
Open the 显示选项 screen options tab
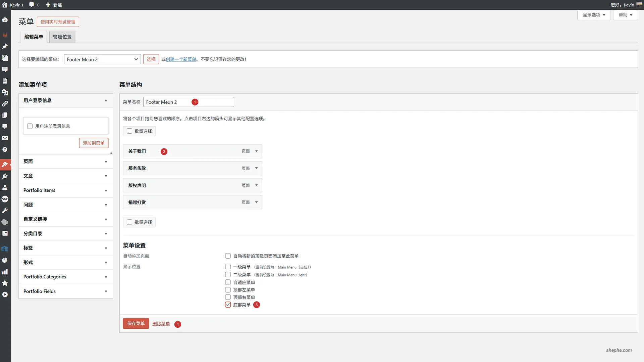point(594,15)
